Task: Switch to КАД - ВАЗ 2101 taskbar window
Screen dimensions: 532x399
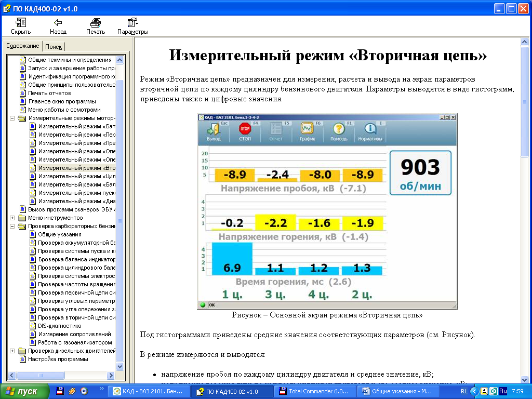Action: click(x=148, y=391)
